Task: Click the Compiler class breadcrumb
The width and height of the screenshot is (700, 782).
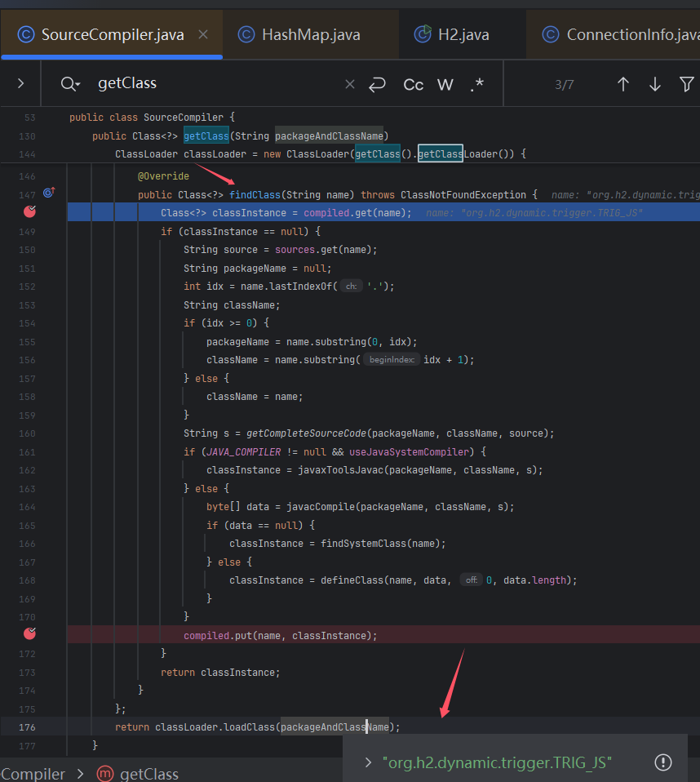Action: click(33, 774)
